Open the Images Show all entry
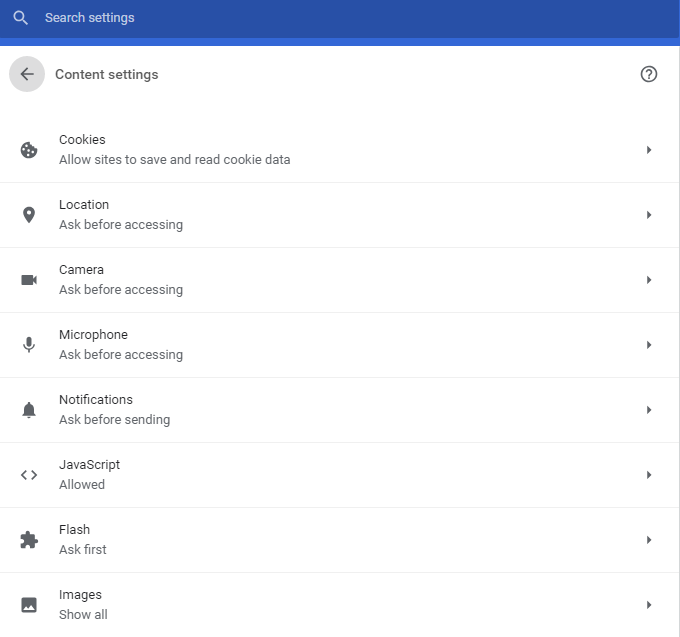The width and height of the screenshot is (680, 637). coord(340,605)
